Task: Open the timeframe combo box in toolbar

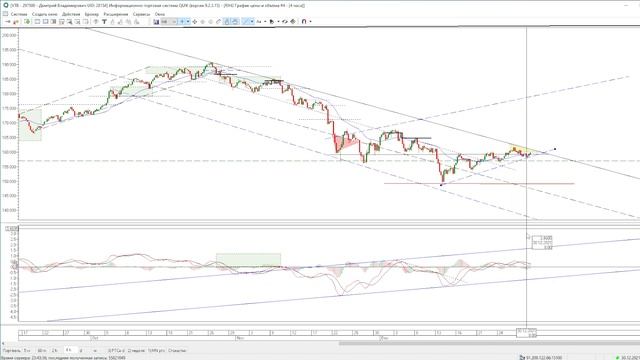Action: tap(169, 21)
